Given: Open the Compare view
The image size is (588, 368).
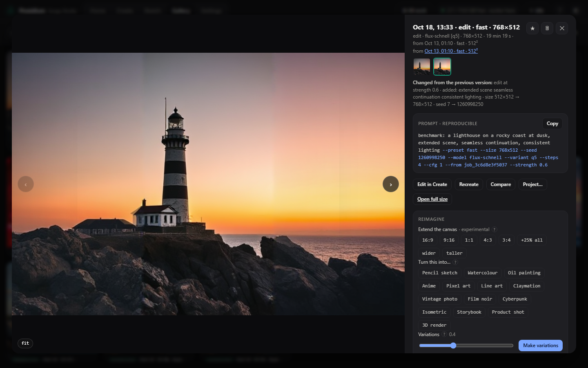Looking at the screenshot, I should [501, 184].
